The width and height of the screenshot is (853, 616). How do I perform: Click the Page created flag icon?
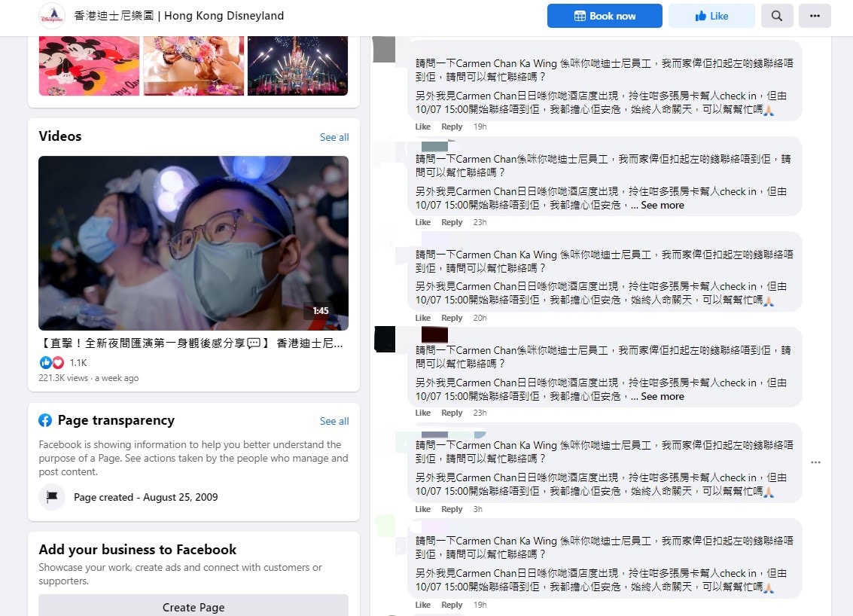pyautogui.click(x=52, y=497)
